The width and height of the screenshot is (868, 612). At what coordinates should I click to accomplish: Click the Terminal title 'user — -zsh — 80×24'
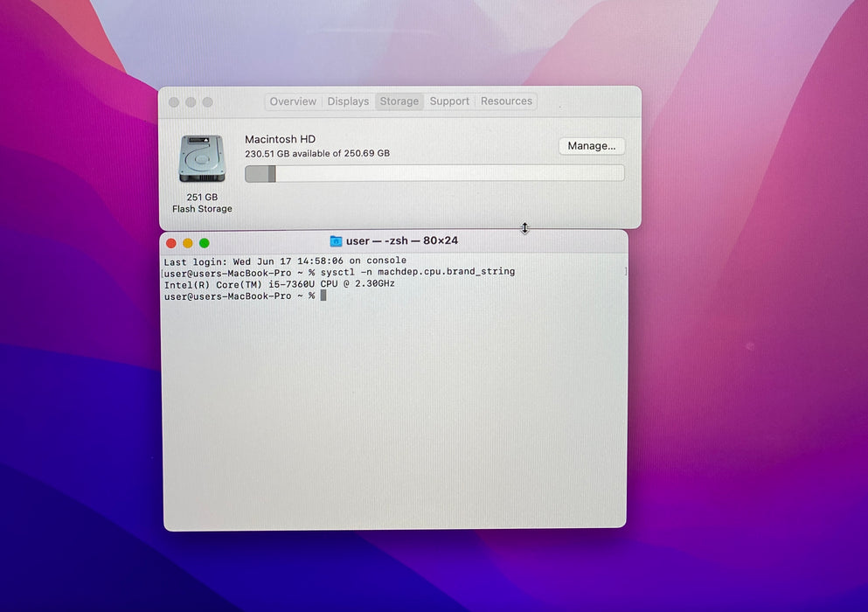pyautogui.click(x=402, y=241)
